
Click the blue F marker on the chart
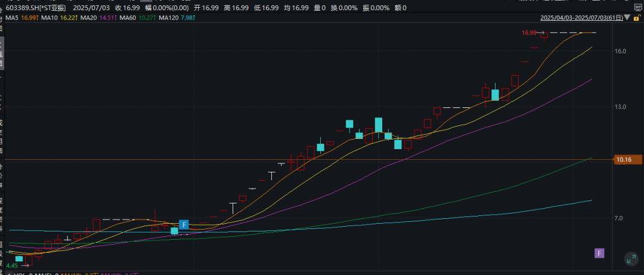(184, 225)
